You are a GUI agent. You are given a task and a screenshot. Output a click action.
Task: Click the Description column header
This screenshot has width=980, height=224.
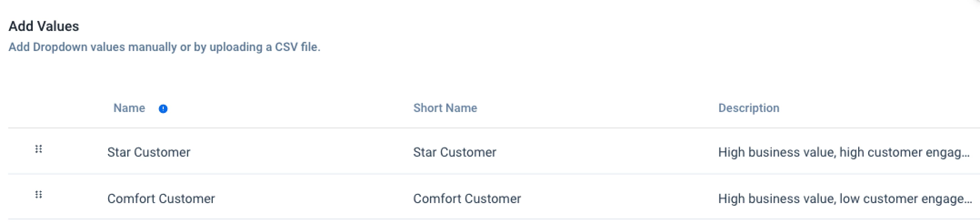[x=749, y=108]
